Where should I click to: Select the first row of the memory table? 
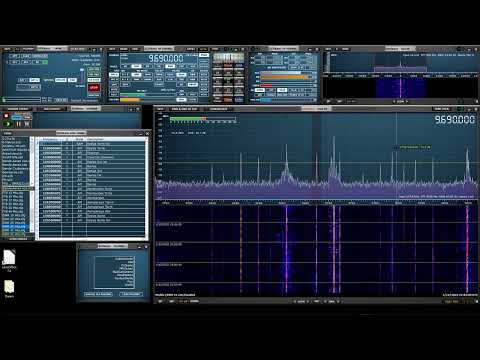(92, 144)
